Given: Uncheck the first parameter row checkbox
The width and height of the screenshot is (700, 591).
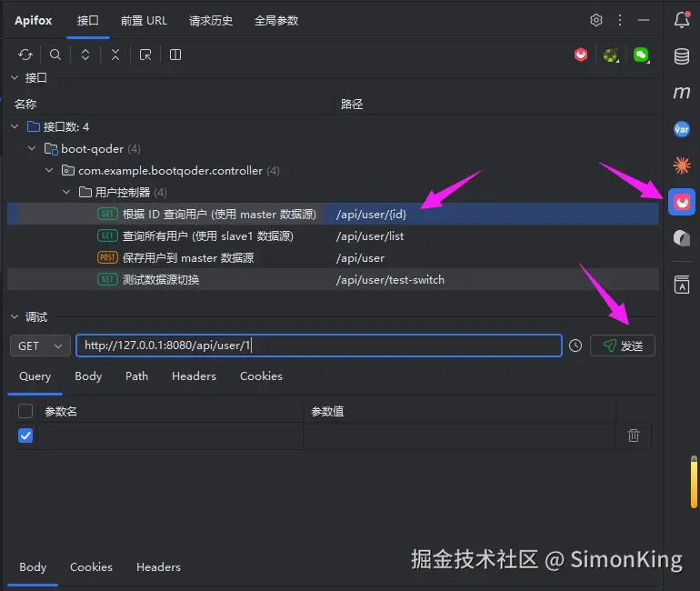Looking at the screenshot, I should [25, 436].
